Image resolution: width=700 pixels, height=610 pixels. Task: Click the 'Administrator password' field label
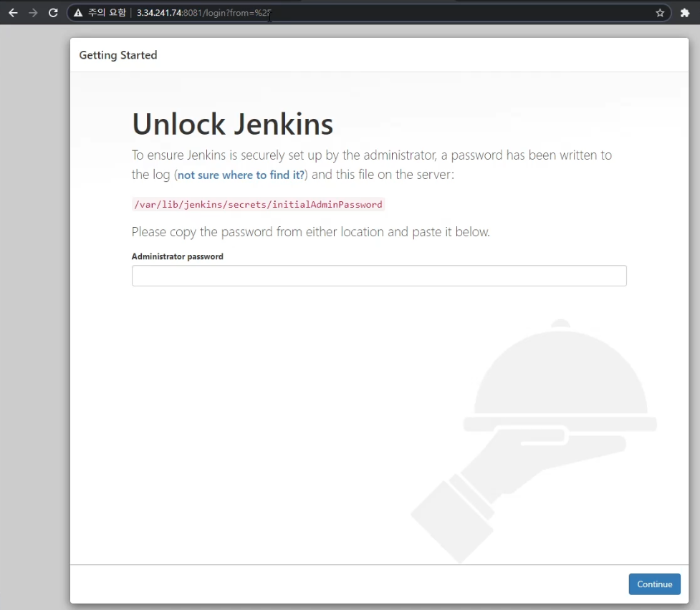[x=177, y=256]
